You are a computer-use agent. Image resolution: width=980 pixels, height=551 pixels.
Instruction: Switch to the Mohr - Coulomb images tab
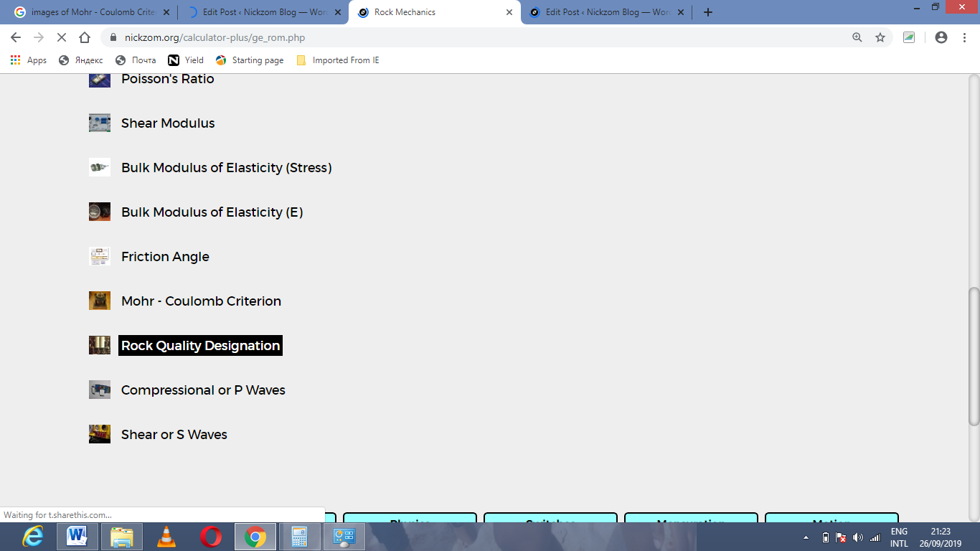tap(91, 12)
